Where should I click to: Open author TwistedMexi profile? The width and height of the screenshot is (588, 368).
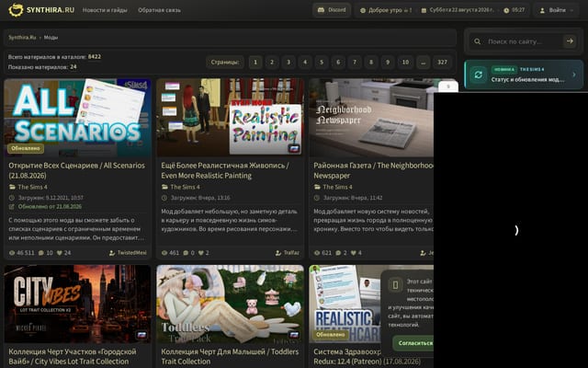tap(129, 253)
